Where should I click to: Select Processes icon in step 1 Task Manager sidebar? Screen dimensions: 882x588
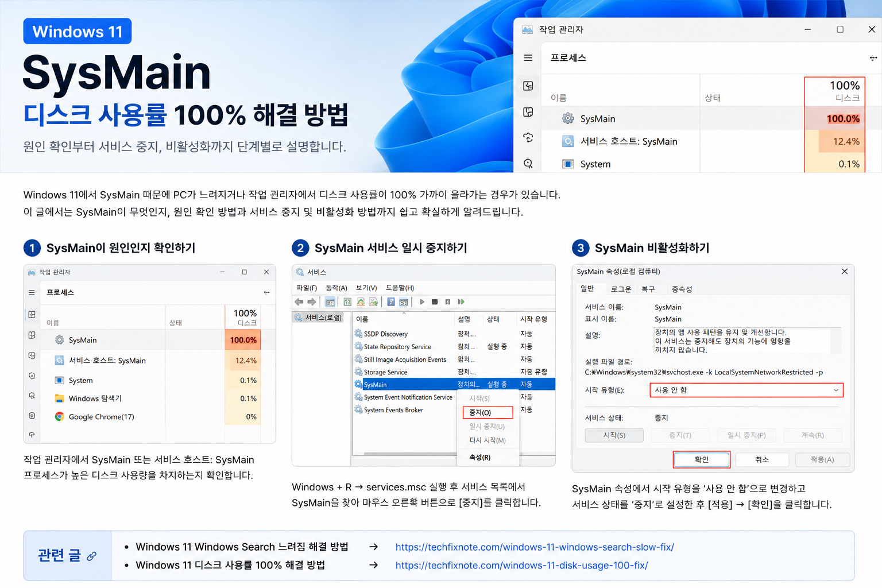coord(32,315)
